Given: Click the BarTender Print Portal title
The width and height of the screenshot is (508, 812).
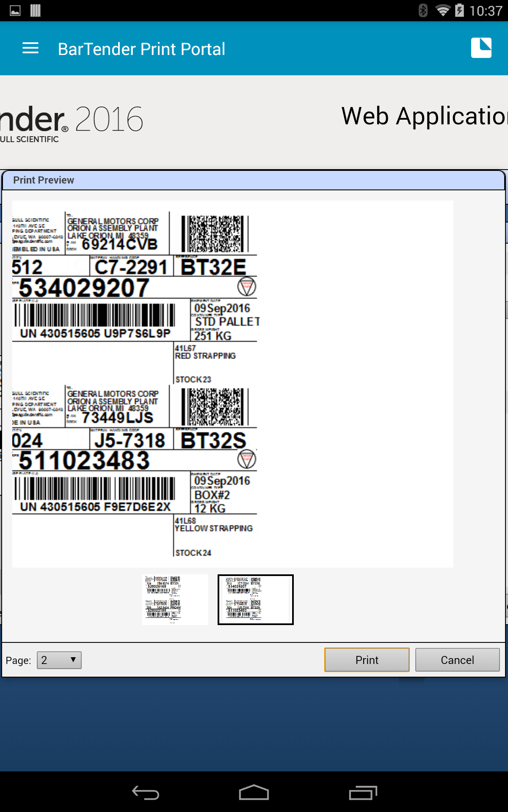Looking at the screenshot, I should click(141, 49).
